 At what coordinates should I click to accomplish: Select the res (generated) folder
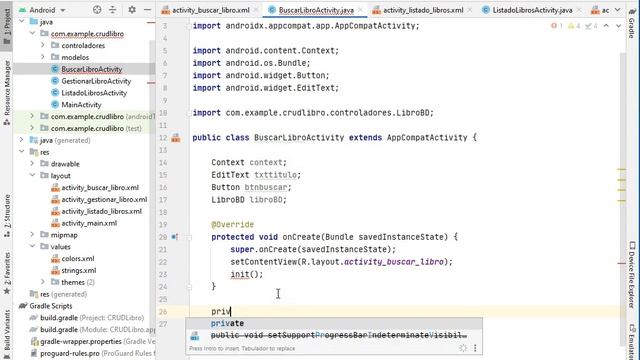point(63,294)
